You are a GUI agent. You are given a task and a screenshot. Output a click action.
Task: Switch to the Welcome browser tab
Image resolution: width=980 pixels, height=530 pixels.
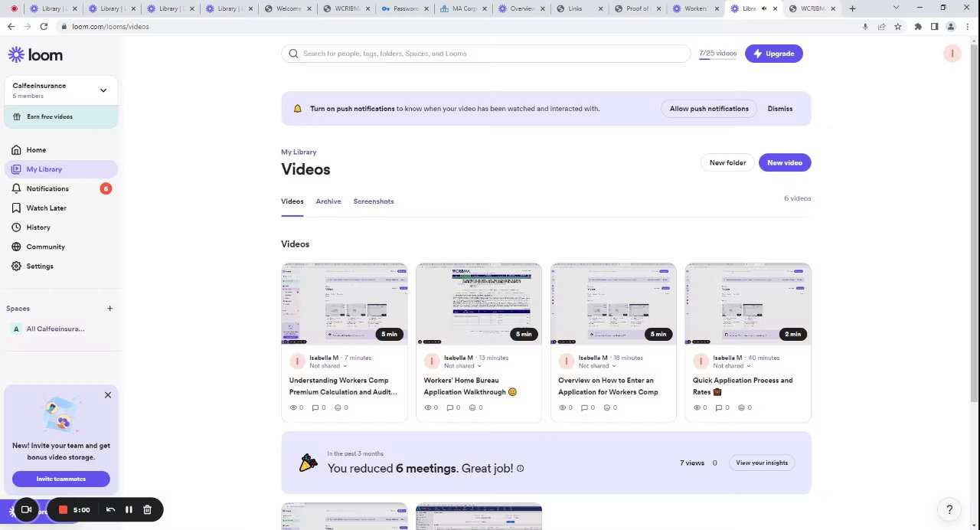288,8
